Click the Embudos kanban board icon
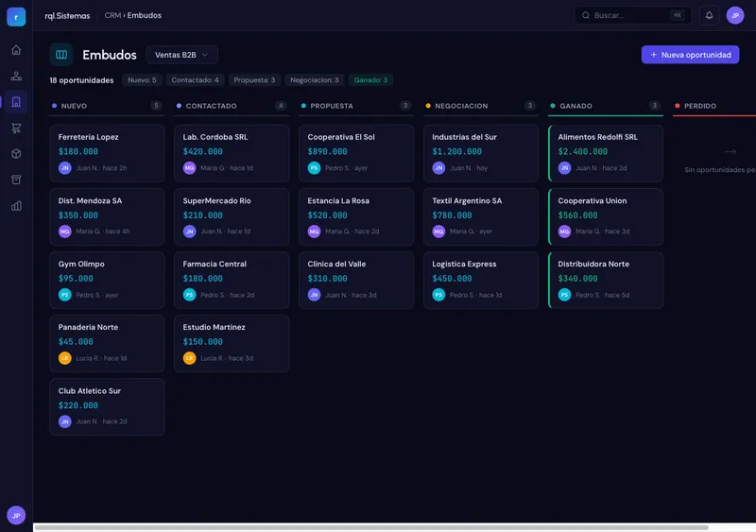This screenshot has height=532, width=756. tap(61, 55)
